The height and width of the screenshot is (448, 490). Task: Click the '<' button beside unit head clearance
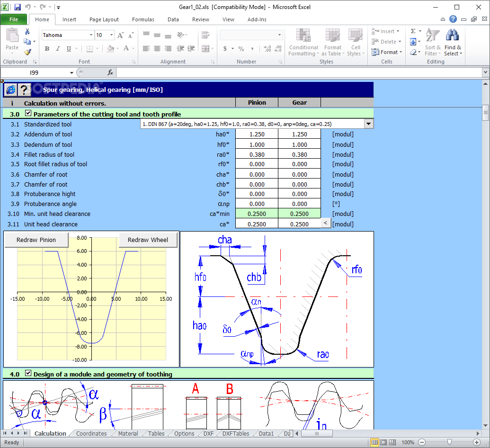pos(326,223)
